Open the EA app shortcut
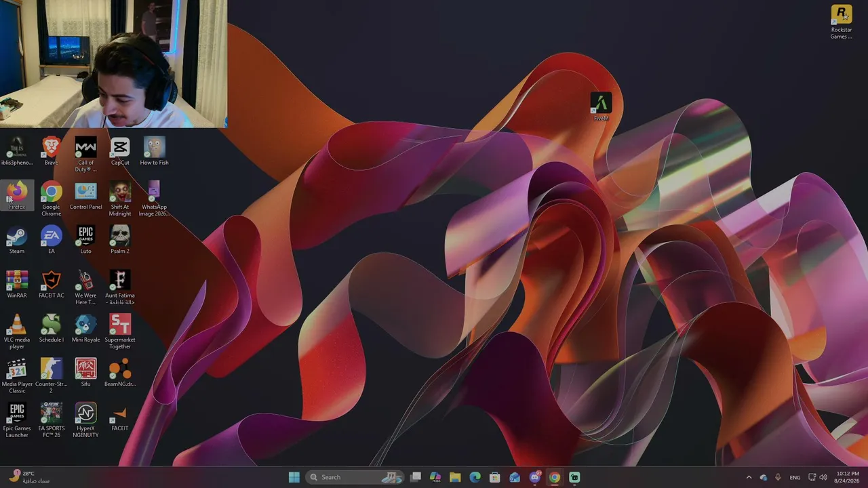Viewport: 868px width, 488px height. point(51,241)
